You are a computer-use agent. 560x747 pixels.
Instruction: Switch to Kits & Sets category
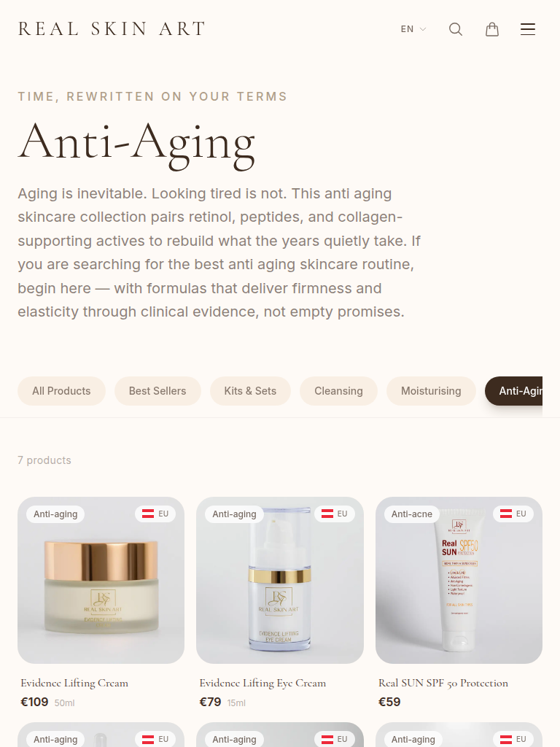pos(250,391)
